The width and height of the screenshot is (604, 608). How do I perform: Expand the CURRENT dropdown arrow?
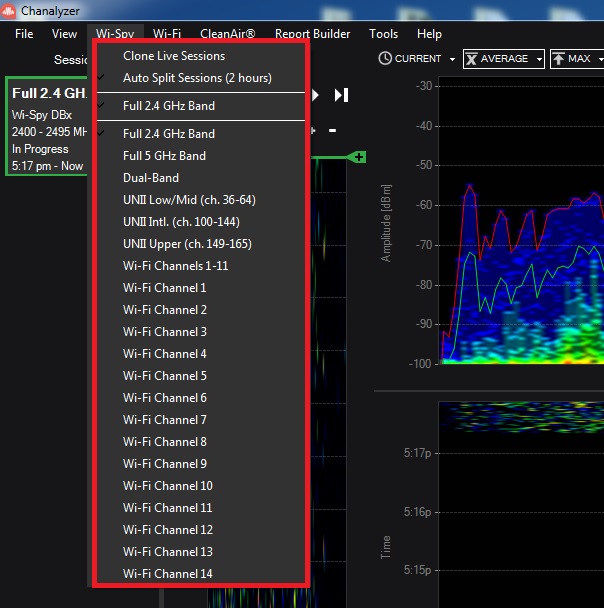pyautogui.click(x=452, y=60)
